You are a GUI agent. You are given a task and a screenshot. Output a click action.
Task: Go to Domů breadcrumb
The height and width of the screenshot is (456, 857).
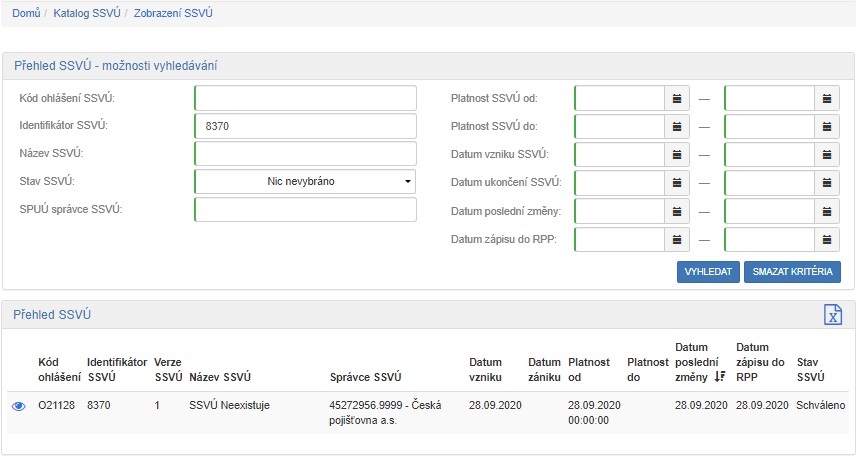[x=26, y=14]
